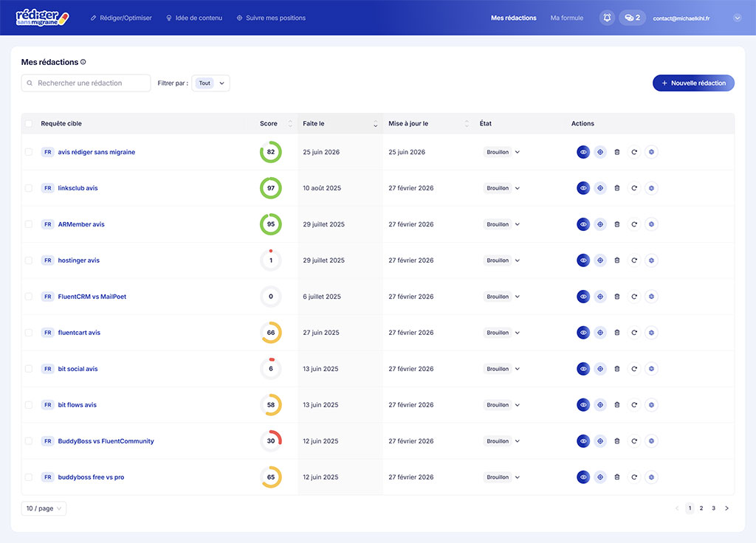Click eye icon for 'bit social avis'

coord(583,369)
